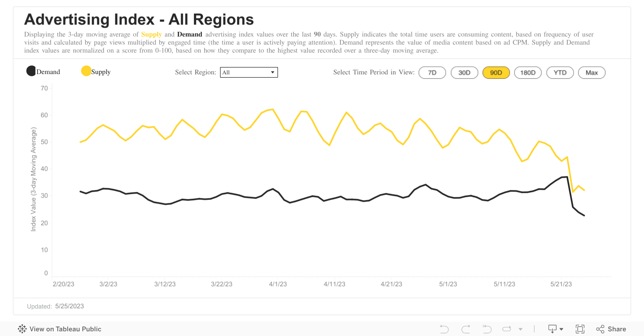Click the Undo arrow icon

coord(444,329)
